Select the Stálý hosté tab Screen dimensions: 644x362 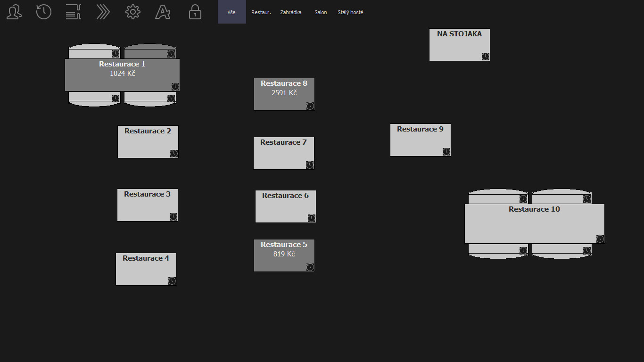pyautogui.click(x=350, y=12)
